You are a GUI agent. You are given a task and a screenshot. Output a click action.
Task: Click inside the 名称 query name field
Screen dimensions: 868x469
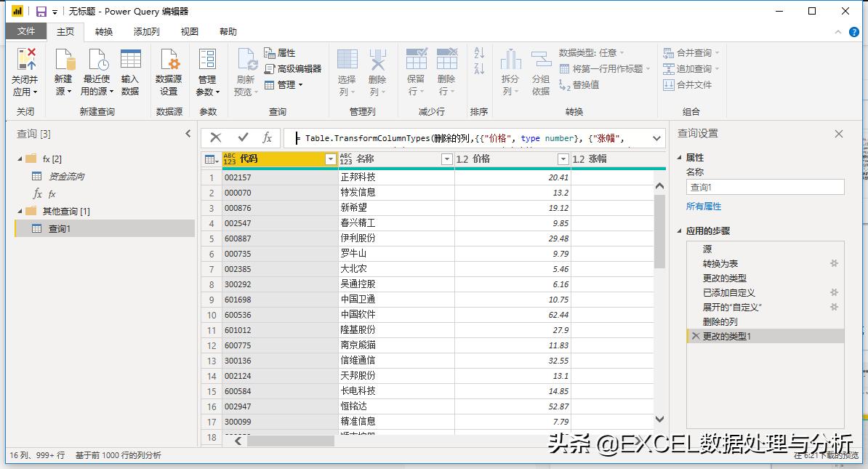click(x=763, y=187)
